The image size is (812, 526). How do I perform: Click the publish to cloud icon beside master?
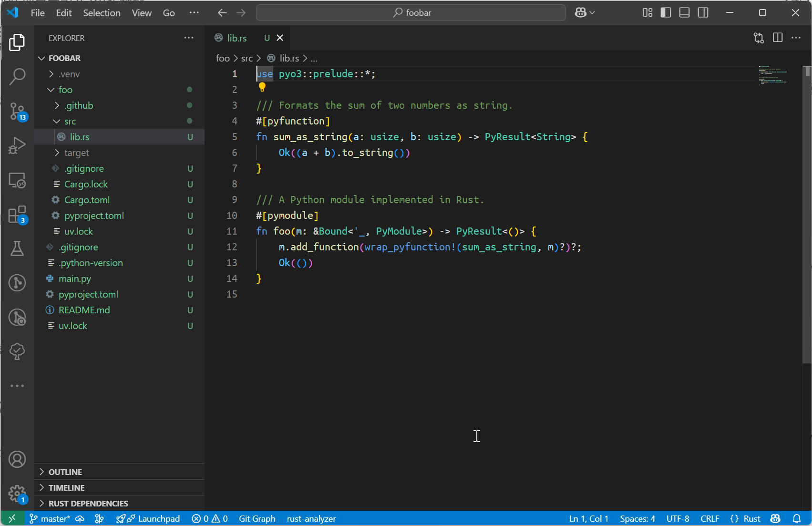pos(80,518)
